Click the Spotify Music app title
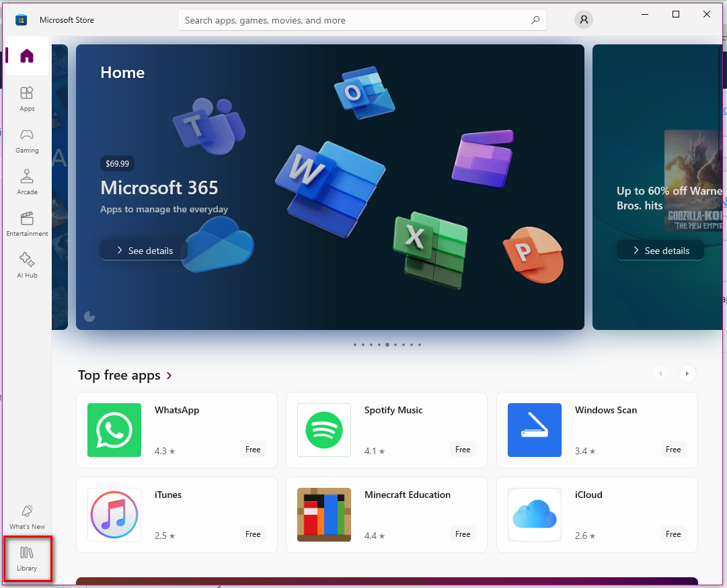The height and width of the screenshot is (588, 727). [x=393, y=410]
